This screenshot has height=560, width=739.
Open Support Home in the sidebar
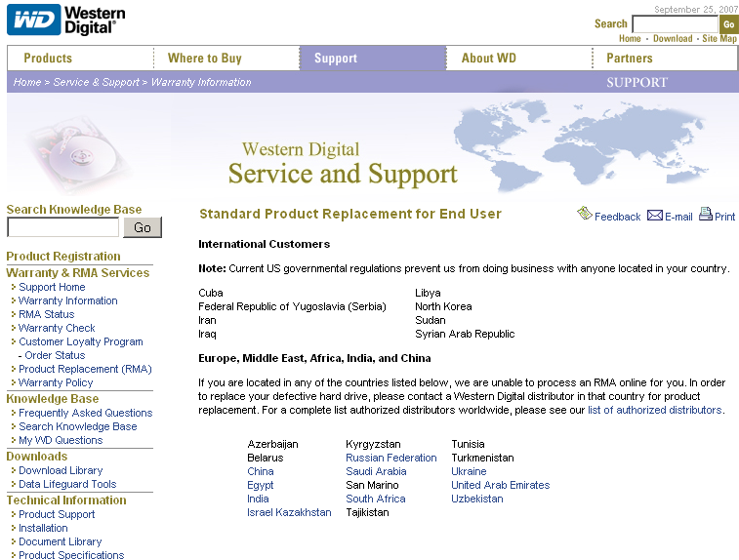52,287
